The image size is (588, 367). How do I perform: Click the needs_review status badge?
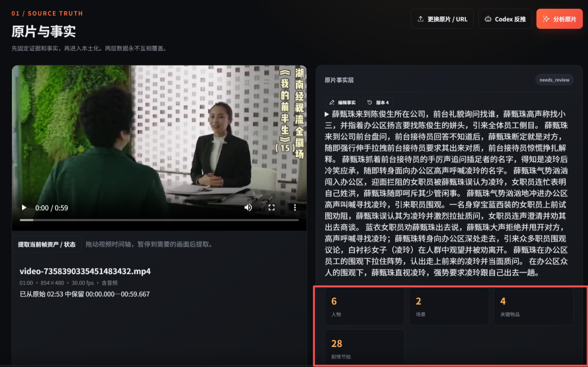coord(554,80)
